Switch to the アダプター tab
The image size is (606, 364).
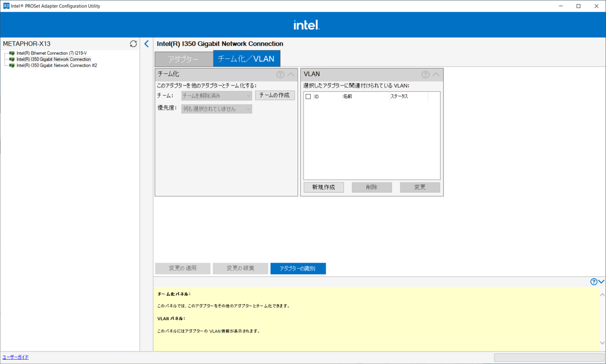coord(183,59)
